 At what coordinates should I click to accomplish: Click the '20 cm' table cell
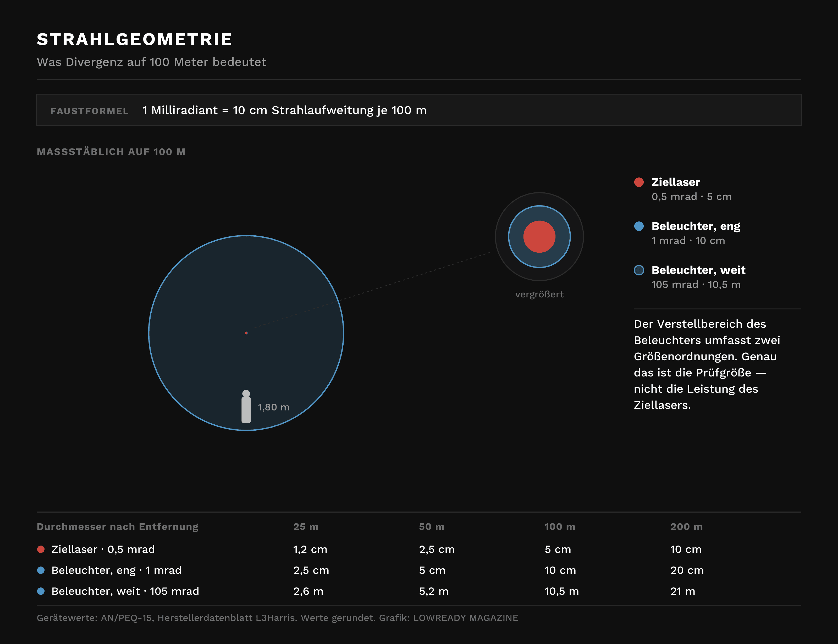[x=687, y=570]
